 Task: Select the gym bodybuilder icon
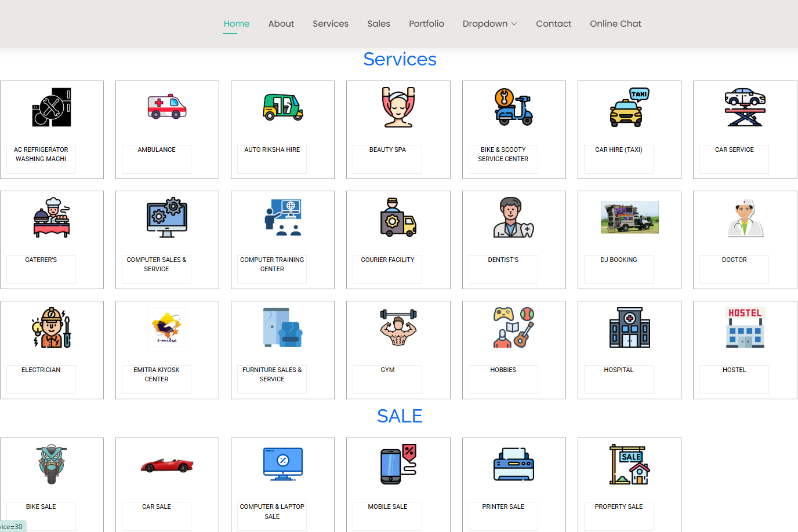(398, 327)
